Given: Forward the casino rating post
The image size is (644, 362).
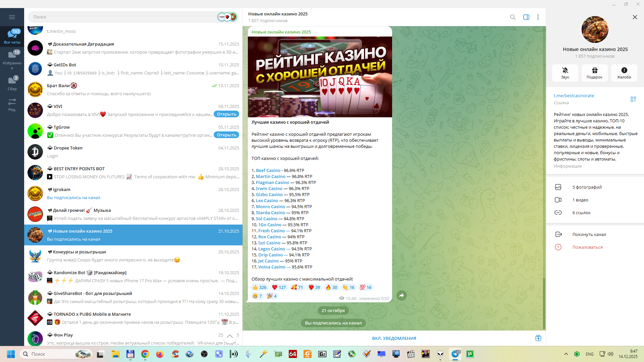Looking at the screenshot, I should click(401, 295).
